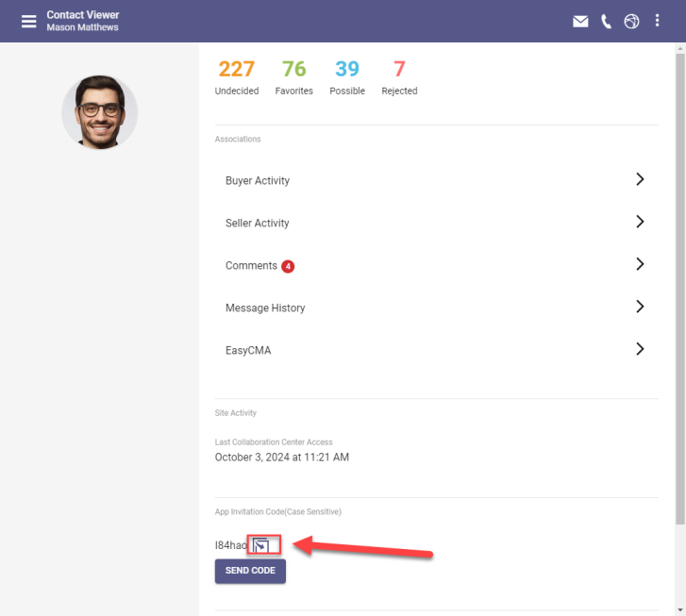
Task: Click the phone call icon
Action: tap(606, 21)
